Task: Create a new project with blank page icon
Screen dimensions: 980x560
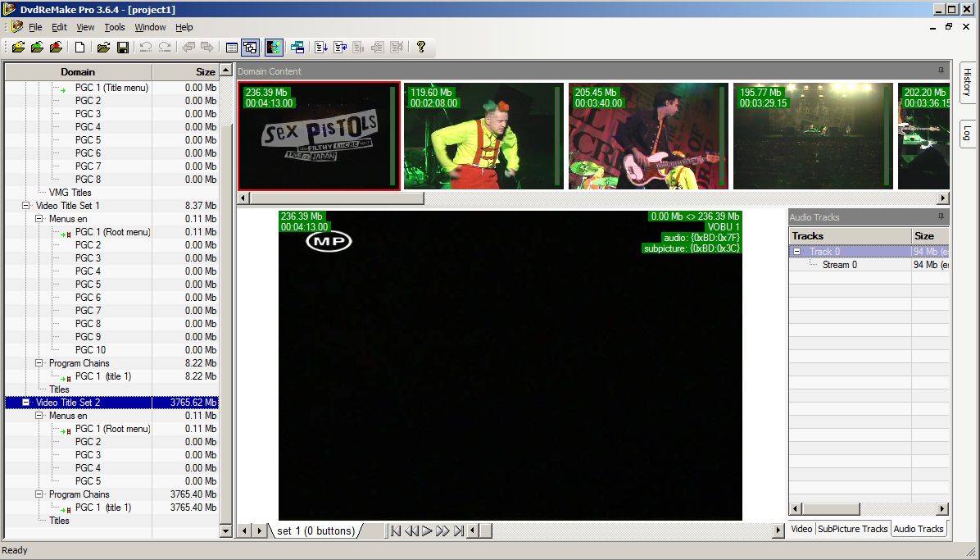Action: (x=82, y=48)
